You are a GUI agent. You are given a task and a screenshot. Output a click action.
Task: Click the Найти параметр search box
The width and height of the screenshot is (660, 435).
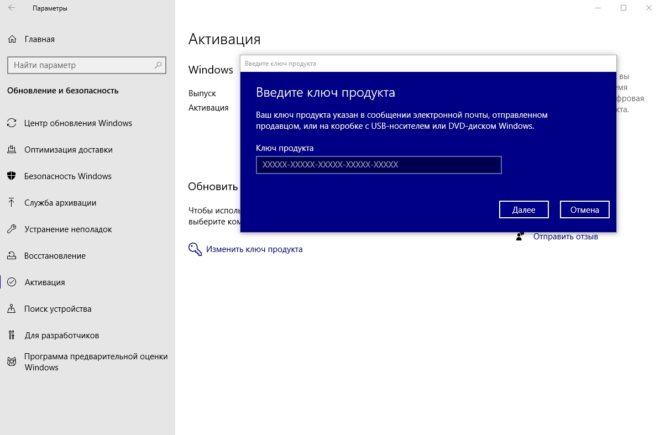87,65
